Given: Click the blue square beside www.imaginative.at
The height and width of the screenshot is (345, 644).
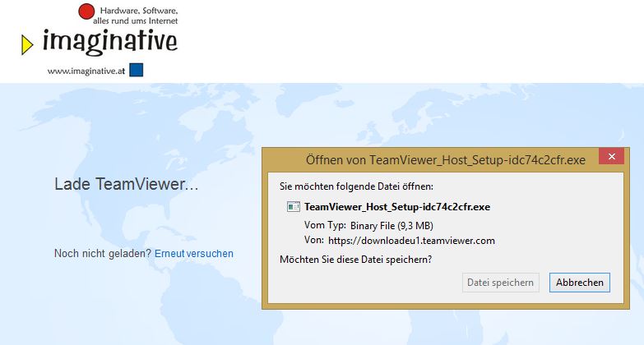Looking at the screenshot, I should click(137, 70).
